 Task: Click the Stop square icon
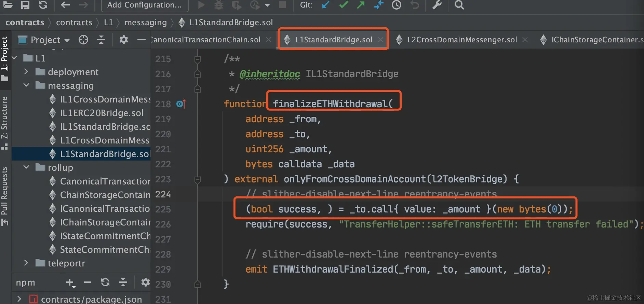pos(282,5)
